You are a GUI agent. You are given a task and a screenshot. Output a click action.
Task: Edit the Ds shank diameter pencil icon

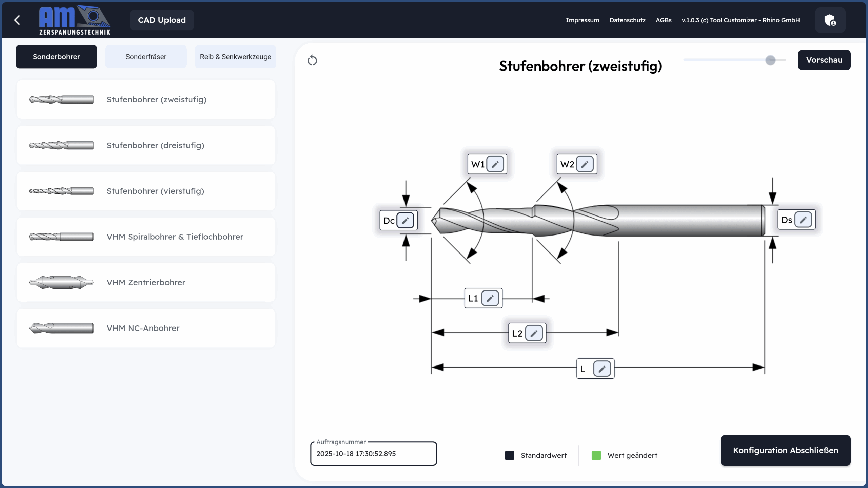803,220
